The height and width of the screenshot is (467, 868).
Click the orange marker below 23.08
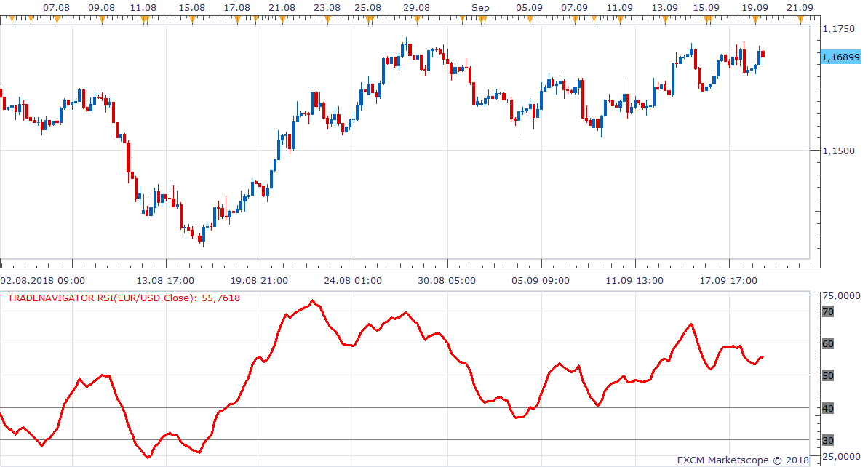(327, 20)
